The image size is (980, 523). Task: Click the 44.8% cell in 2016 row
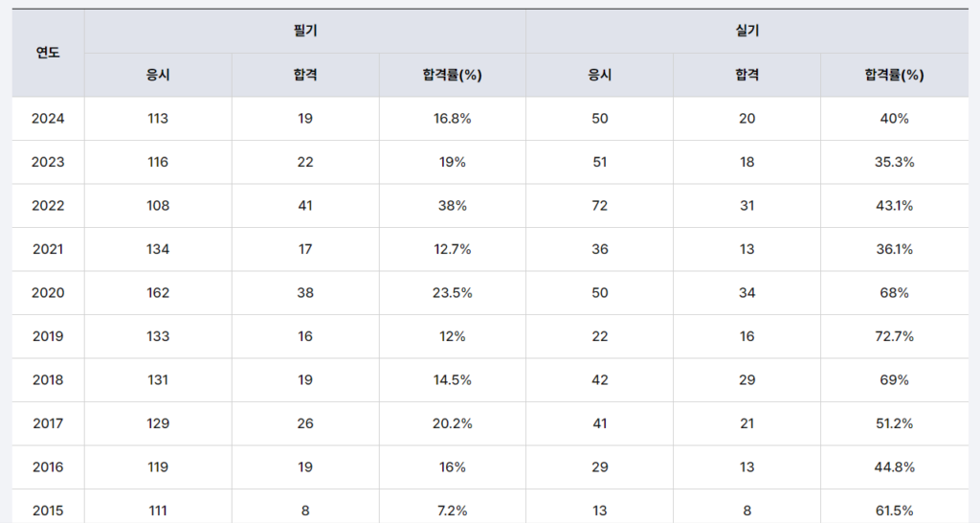coord(894,466)
